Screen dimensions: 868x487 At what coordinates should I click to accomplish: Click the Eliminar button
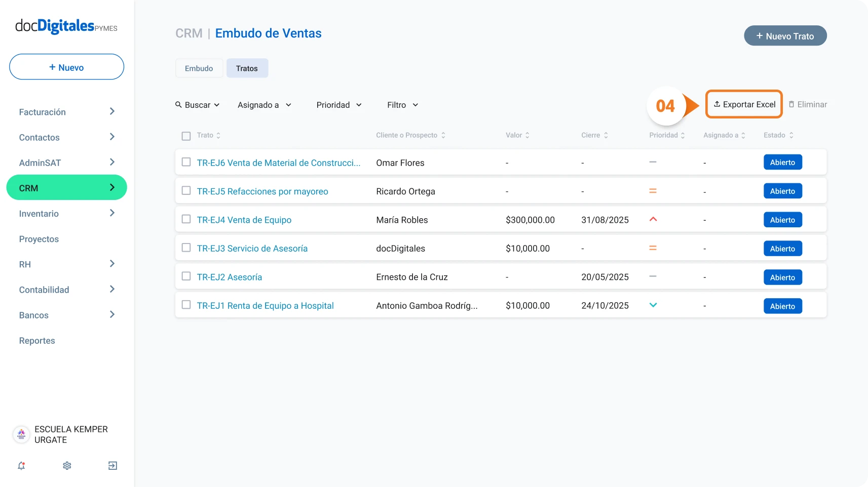tap(808, 104)
